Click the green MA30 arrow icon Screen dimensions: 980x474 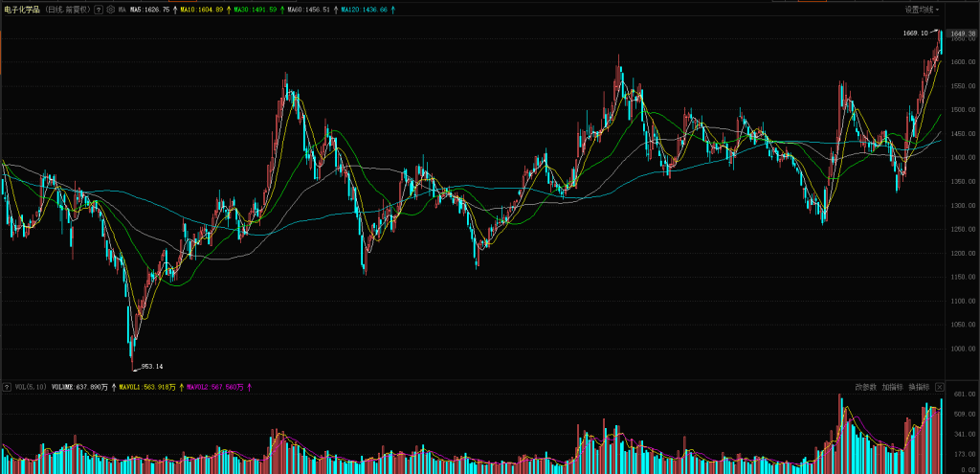point(283,10)
